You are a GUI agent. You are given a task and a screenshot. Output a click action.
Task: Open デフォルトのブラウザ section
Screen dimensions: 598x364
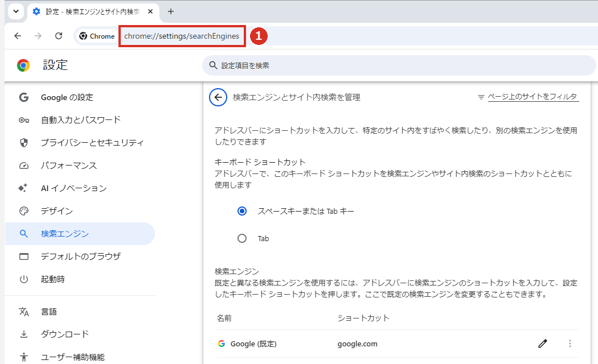pyautogui.click(x=80, y=257)
